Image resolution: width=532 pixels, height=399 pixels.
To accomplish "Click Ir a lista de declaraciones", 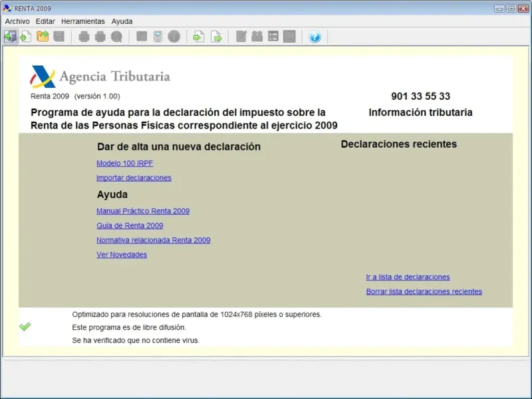I will click(x=408, y=277).
